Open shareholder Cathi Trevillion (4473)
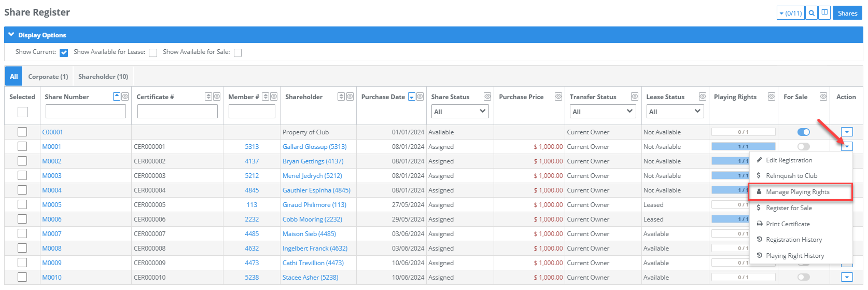Screen dimensions: 868x290 coord(313,263)
